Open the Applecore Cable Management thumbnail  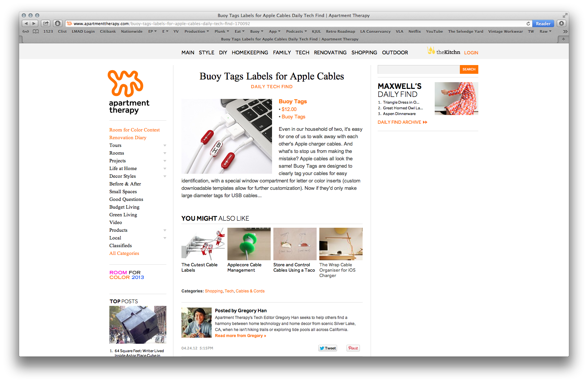[249, 244]
